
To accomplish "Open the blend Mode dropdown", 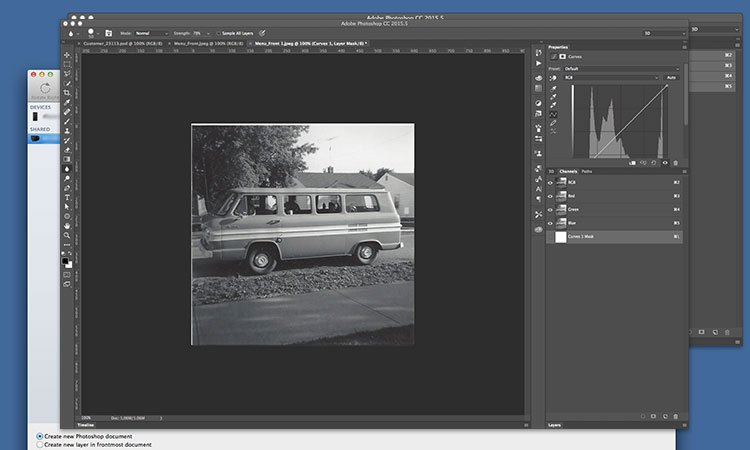I will [x=152, y=33].
